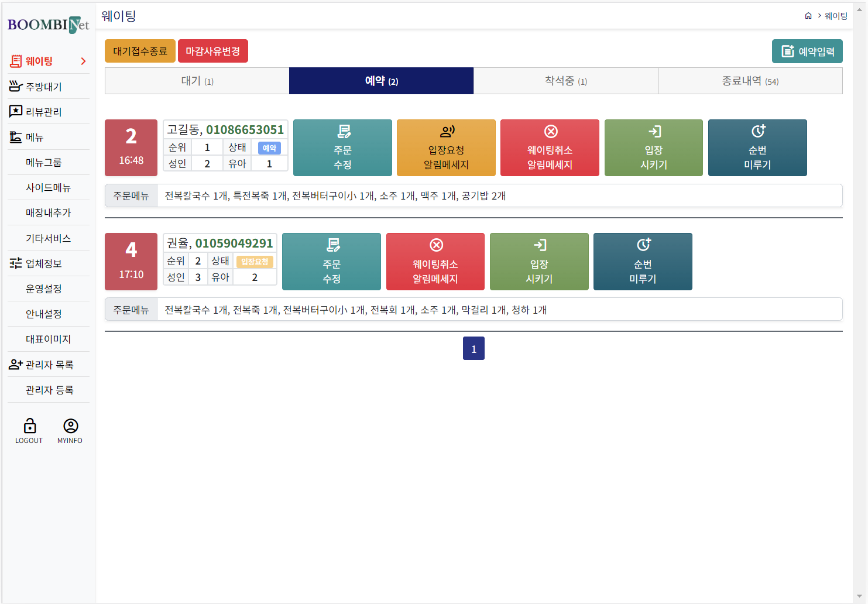The image size is (868, 604).
Task: Click the phone number 01059049291 link
Action: pos(234,243)
